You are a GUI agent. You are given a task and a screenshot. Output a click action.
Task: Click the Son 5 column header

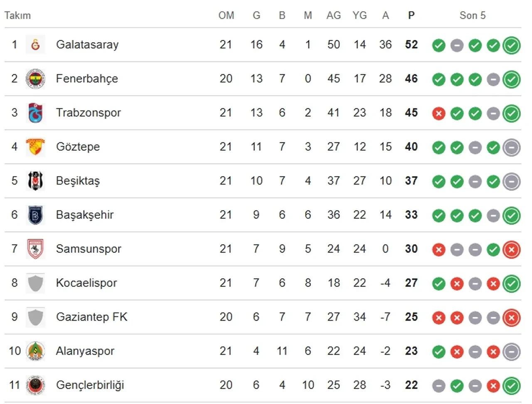pyautogui.click(x=472, y=15)
